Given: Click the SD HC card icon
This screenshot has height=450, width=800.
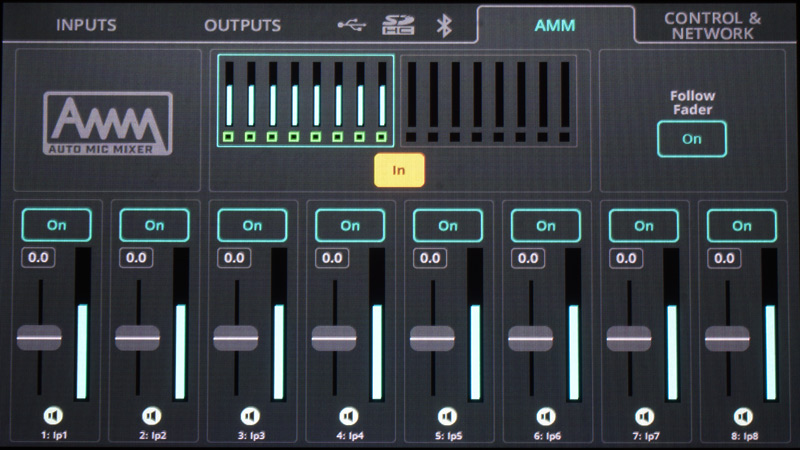Looking at the screenshot, I should click(x=398, y=25).
